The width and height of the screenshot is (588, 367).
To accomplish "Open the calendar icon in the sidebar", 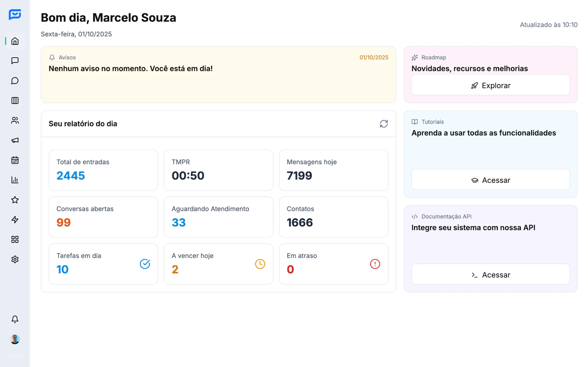I will click(15, 160).
